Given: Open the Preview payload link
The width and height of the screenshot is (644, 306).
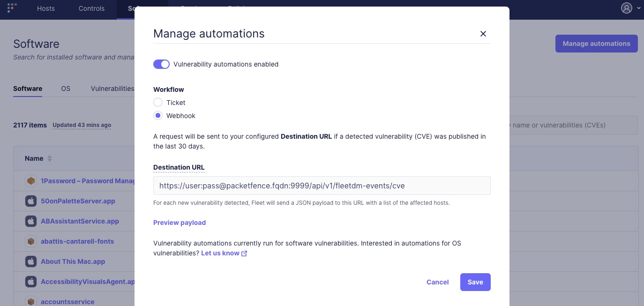Looking at the screenshot, I should [180, 223].
